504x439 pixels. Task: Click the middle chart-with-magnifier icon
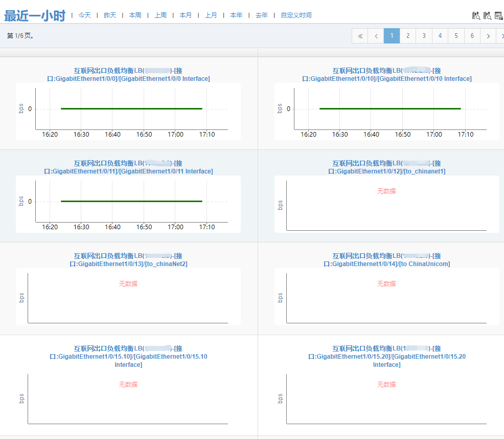pyautogui.click(x=487, y=15)
